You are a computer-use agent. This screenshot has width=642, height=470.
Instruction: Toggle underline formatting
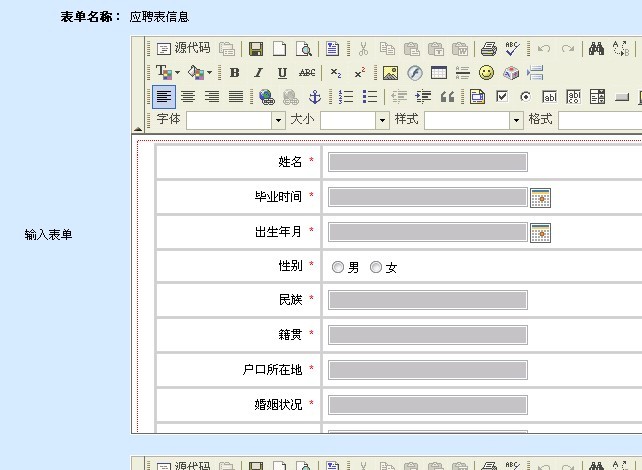click(x=282, y=73)
